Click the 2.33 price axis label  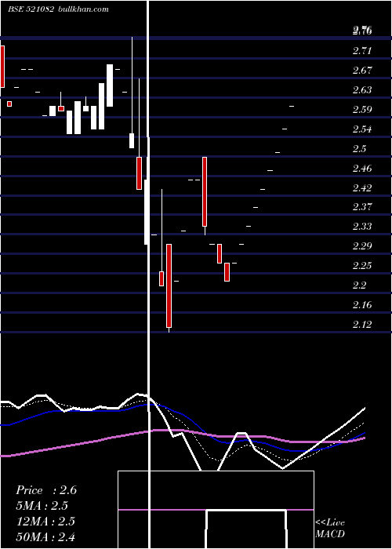[362, 227]
